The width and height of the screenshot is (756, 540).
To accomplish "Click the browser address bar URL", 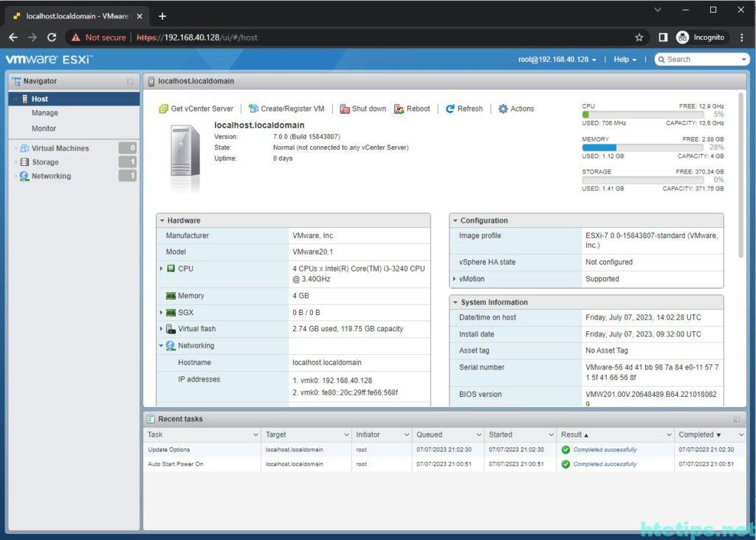I will (x=196, y=38).
